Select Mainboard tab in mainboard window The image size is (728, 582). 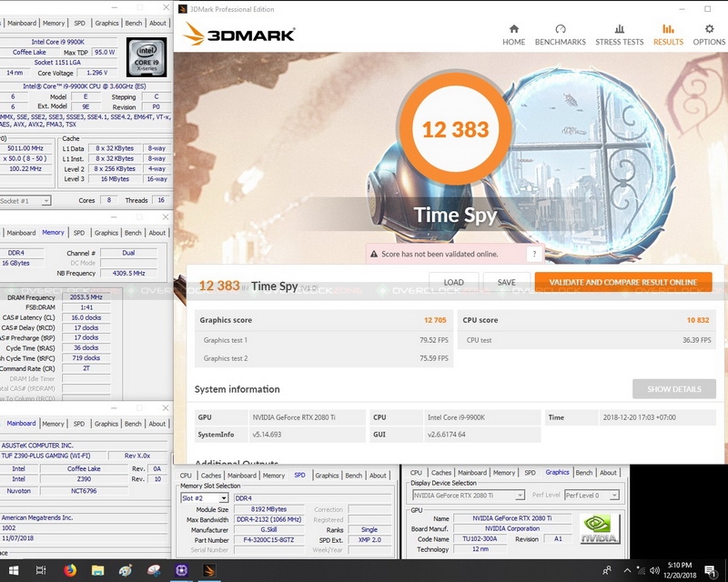coord(21,423)
